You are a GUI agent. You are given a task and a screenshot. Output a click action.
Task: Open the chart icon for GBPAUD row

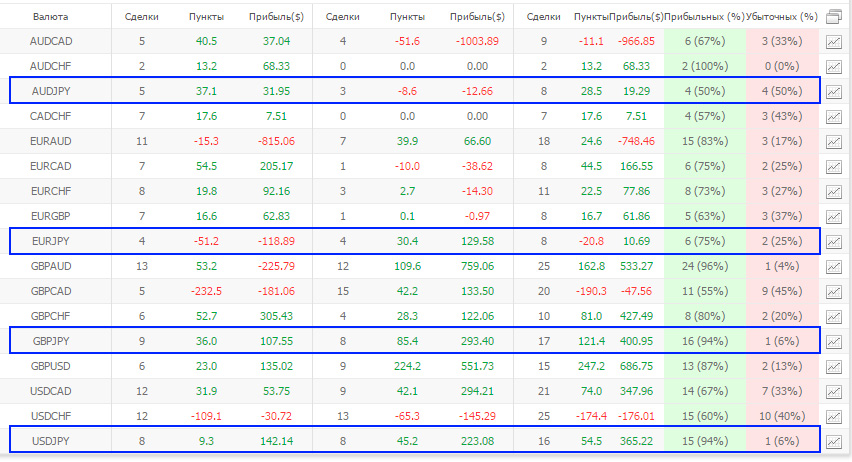point(834,266)
